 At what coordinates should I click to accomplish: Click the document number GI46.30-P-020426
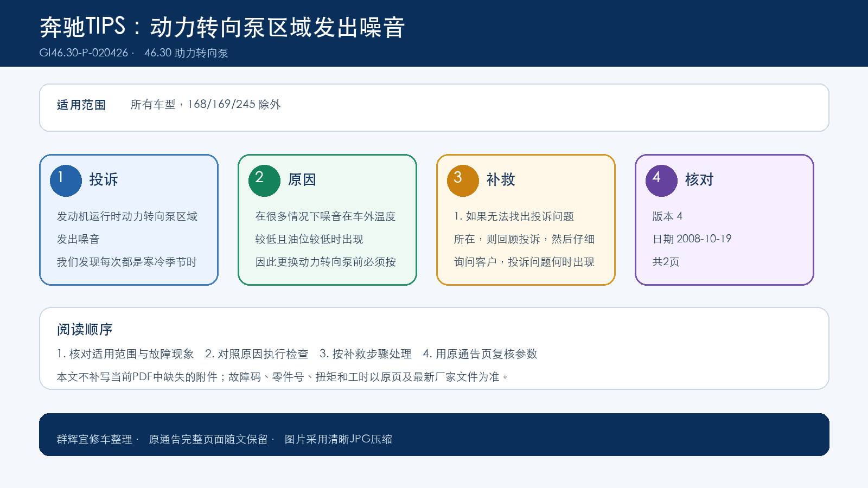pos(84,53)
